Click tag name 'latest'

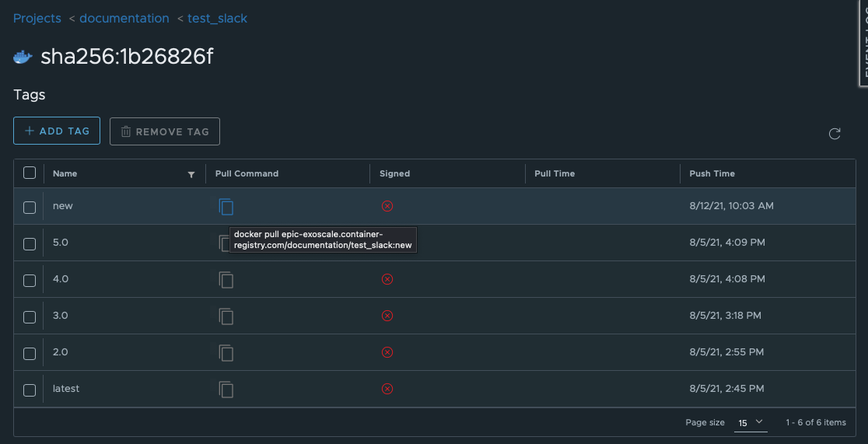click(66, 388)
